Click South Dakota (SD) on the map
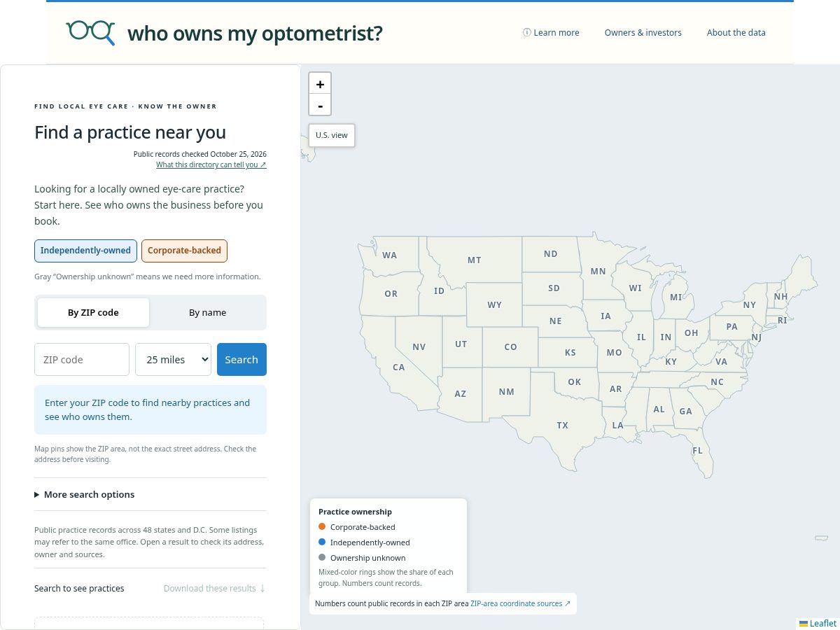The height and width of the screenshot is (630, 840). tap(554, 288)
